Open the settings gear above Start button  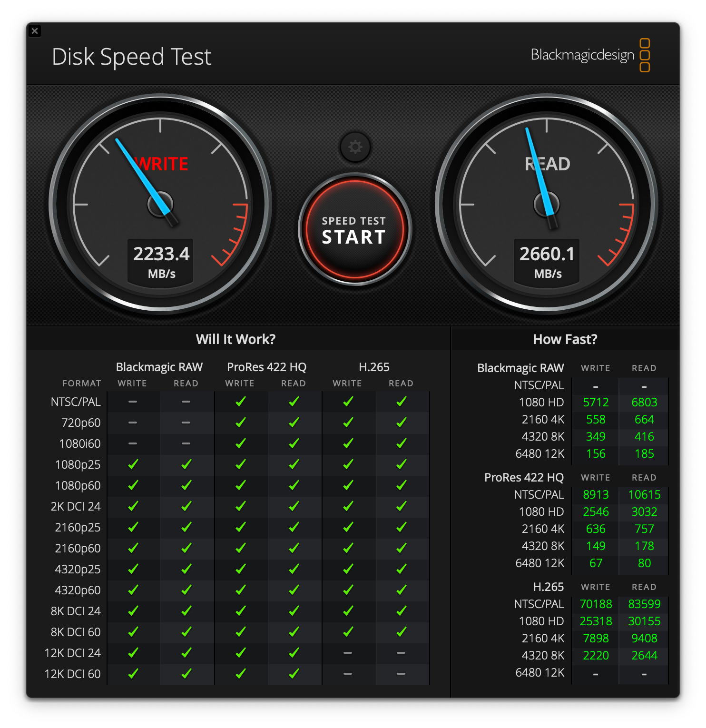coord(355,147)
